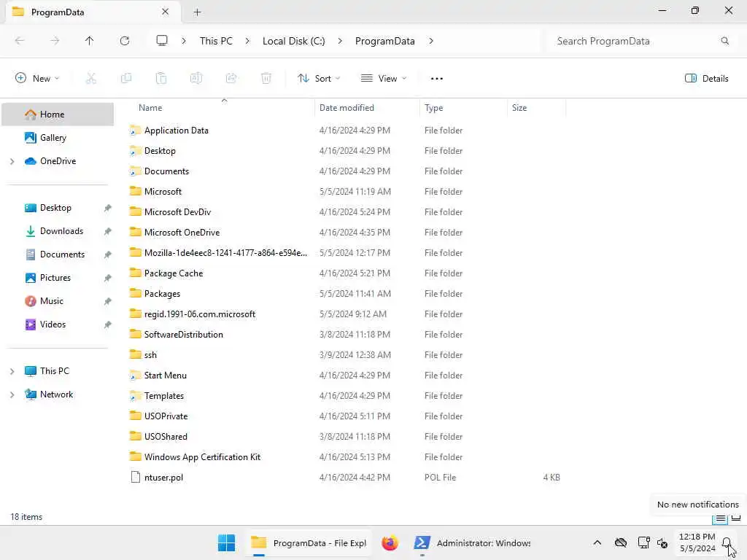Unpin Videos from Quick access
This screenshot has height=560, width=747.
coord(108,324)
